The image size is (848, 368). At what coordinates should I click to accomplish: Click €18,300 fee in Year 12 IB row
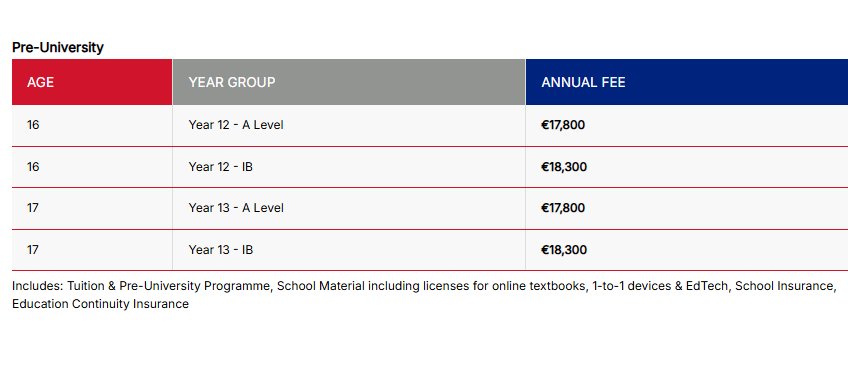click(x=564, y=167)
